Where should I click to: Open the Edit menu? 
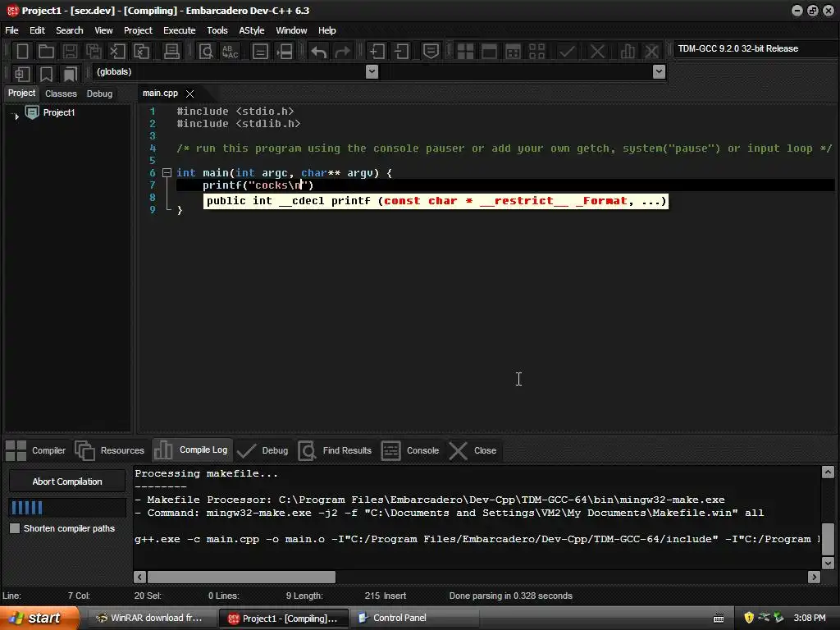pyautogui.click(x=37, y=30)
